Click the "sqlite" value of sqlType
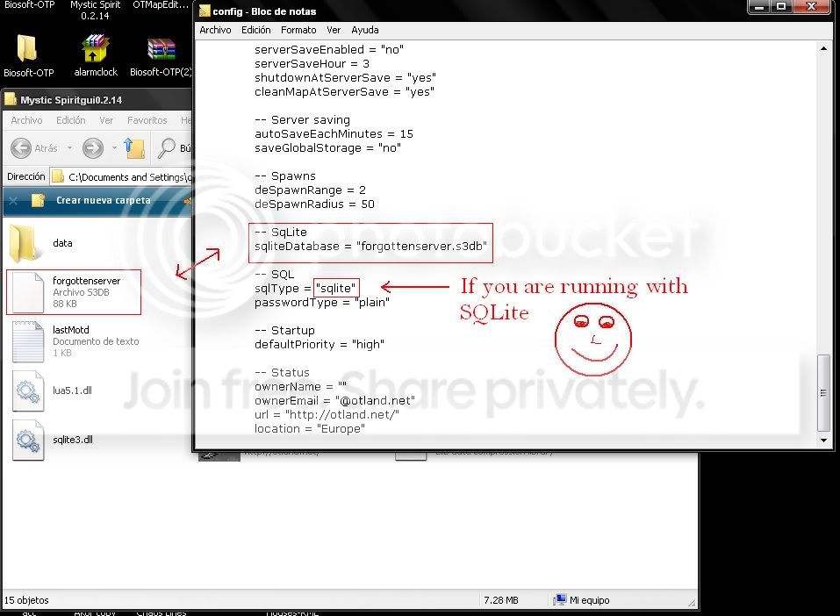 point(336,288)
